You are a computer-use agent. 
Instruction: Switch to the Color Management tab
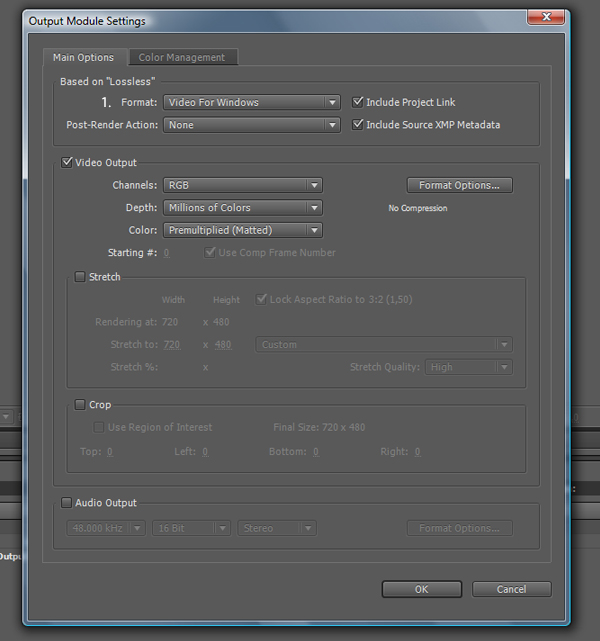183,57
